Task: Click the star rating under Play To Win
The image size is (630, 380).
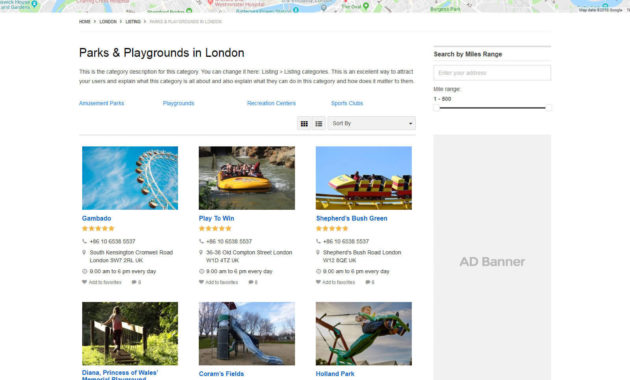Action: (215, 229)
